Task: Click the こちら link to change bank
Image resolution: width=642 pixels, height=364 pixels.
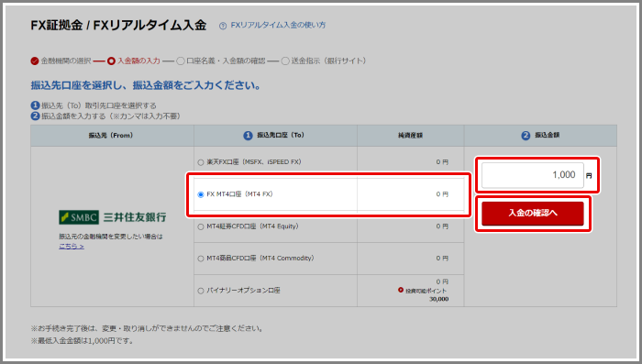Action: (72, 246)
